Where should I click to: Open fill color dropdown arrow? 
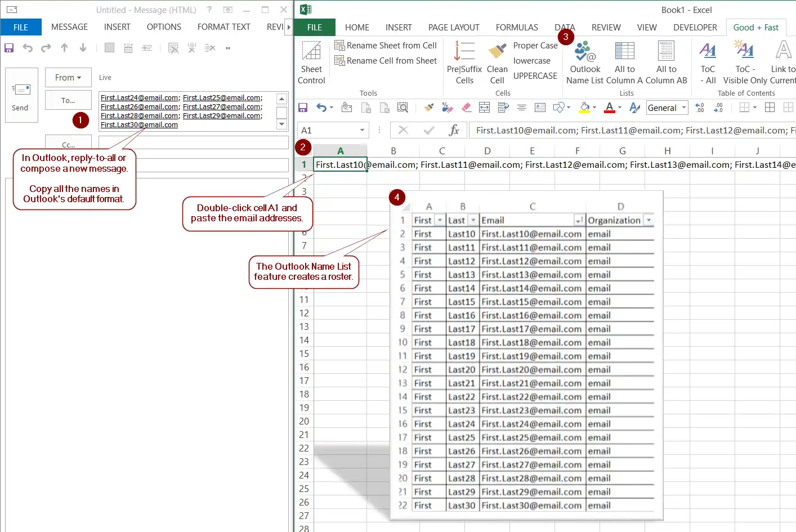(x=594, y=108)
